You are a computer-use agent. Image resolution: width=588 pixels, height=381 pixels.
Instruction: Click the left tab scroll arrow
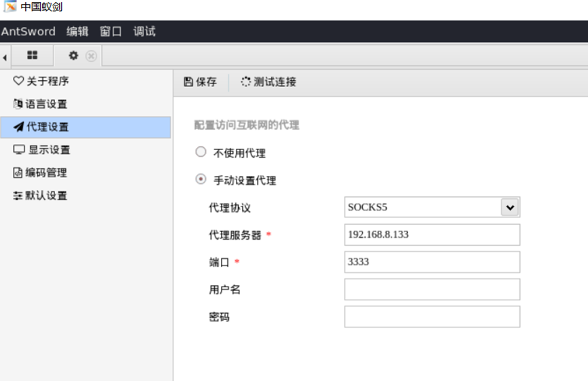pos(5,57)
